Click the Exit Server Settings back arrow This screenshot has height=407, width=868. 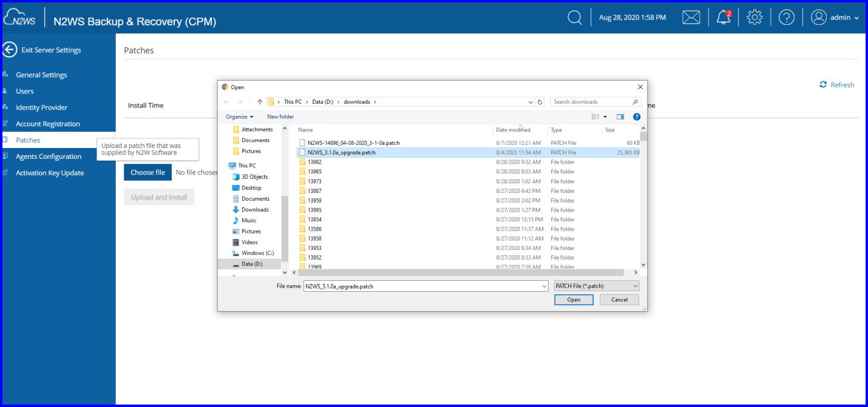point(9,50)
